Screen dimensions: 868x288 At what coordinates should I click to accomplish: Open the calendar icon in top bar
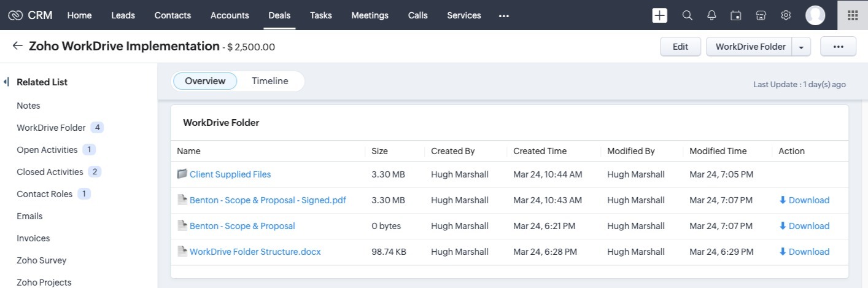[x=736, y=15]
